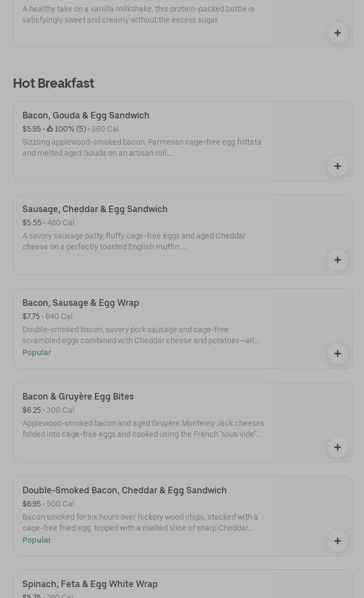
Task: Add Bacon, Gouda & Egg Sandwich to cart
Action: [338, 166]
